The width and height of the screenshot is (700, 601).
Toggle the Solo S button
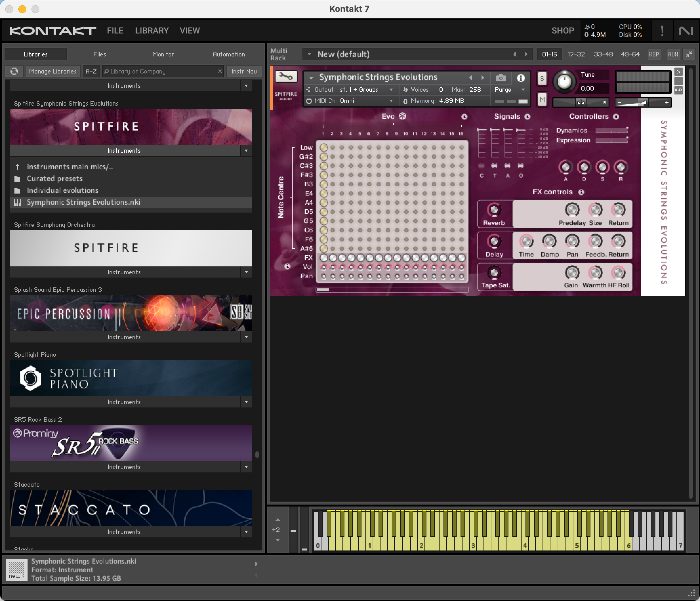542,79
